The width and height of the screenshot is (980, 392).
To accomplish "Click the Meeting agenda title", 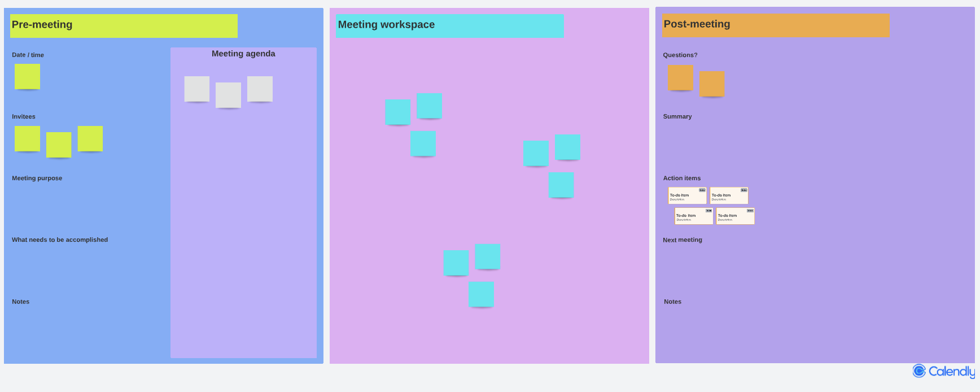I will pyautogui.click(x=243, y=54).
